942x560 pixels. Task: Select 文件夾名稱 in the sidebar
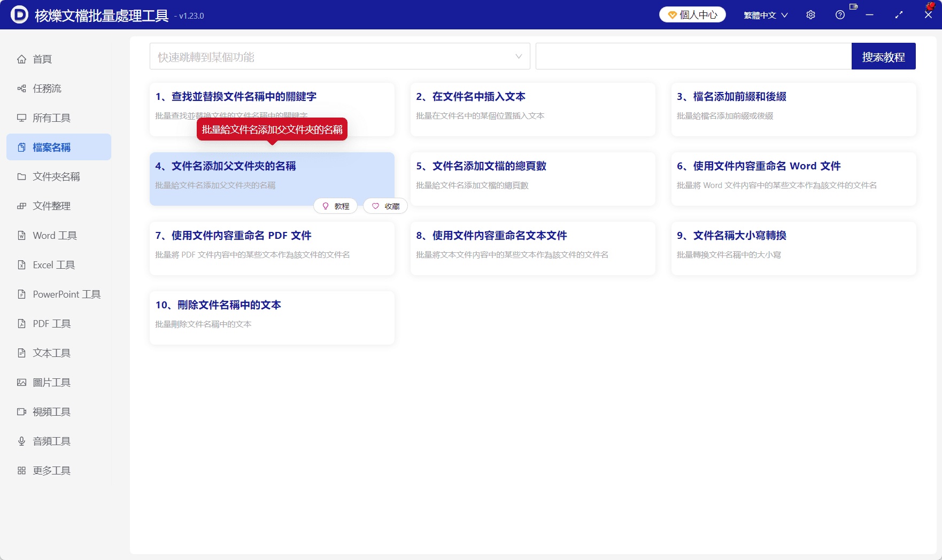tap(59, 177)
